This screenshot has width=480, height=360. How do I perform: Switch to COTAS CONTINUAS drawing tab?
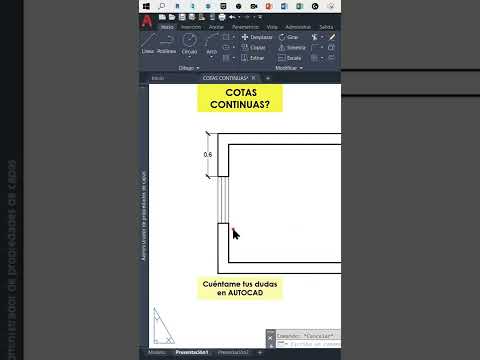(x=225, y=78)
